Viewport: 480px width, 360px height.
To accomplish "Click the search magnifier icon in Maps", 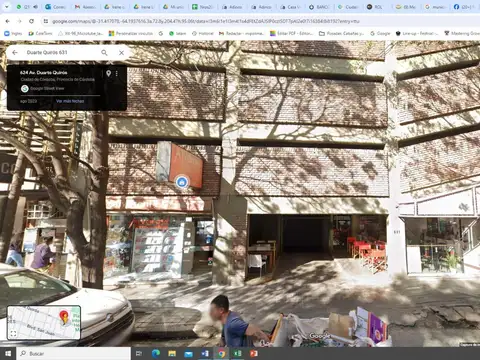I will click(x=104, y=53).
